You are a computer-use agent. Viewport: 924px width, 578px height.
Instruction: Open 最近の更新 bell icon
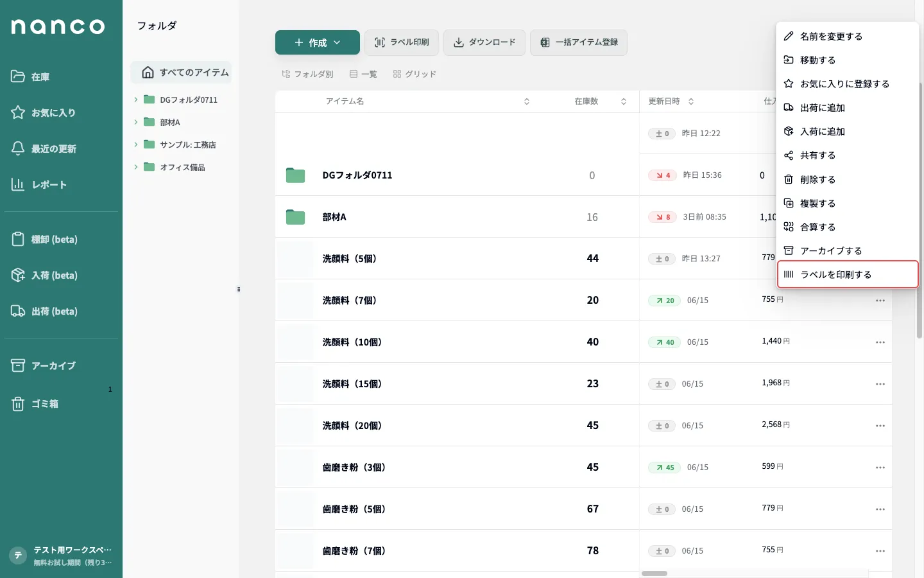coord(18,148)
